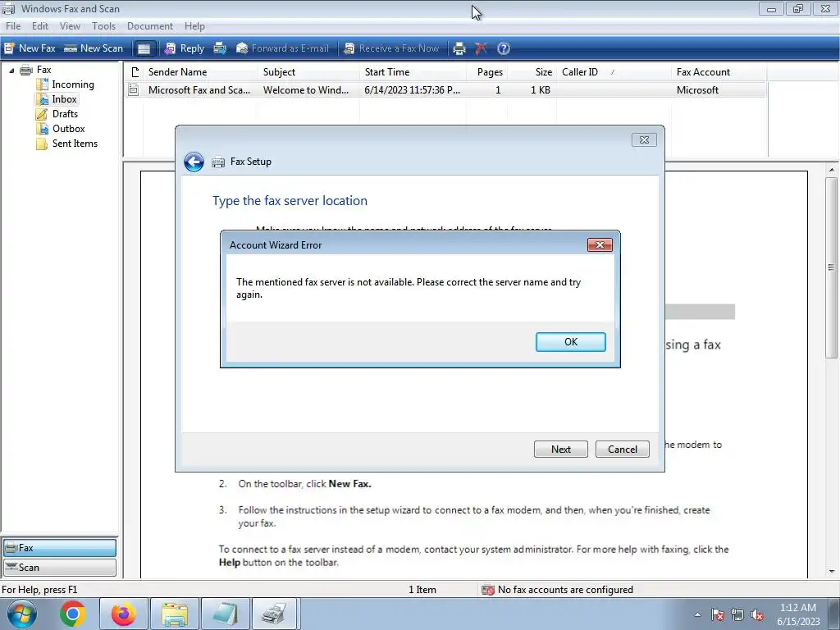
Task: Click Receive a Fax Now button
Action: pos(391,48)
